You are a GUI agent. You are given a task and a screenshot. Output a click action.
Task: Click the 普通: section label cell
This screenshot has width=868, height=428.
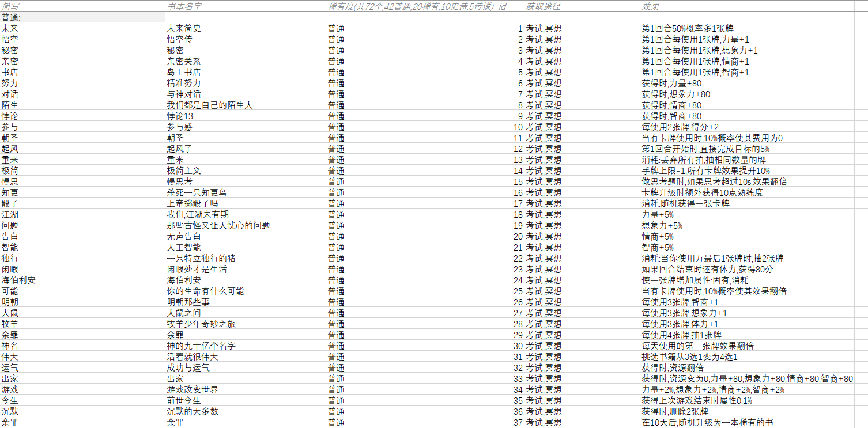pos(82,17)
